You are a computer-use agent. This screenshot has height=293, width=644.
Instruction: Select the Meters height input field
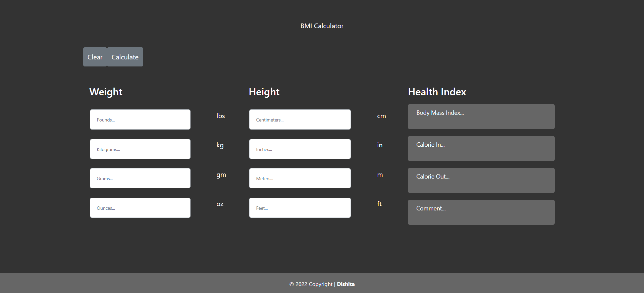click(300, 178)
